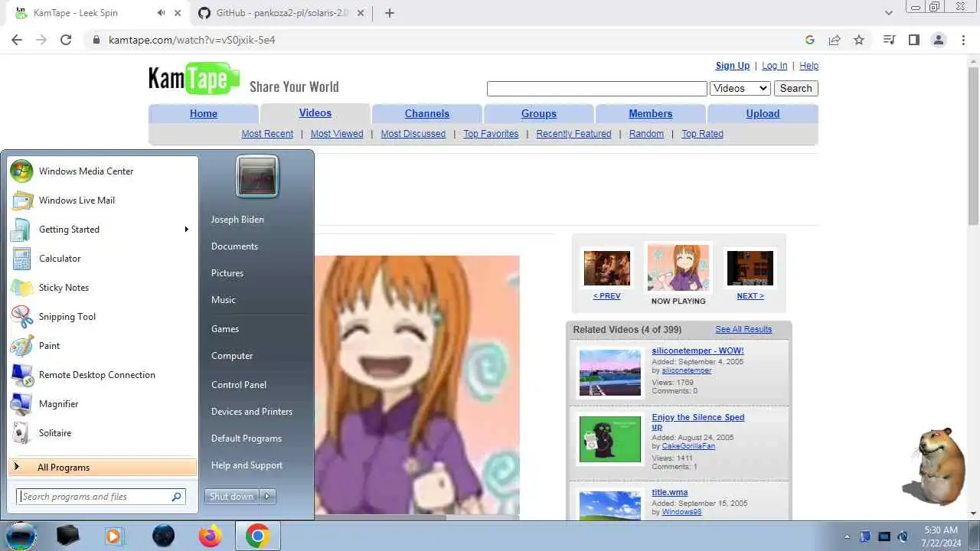Open the CakeGorillaFan uploader link
Viewport: 980px width, 551px height.
pyautogui.click(x=688, y=446)
